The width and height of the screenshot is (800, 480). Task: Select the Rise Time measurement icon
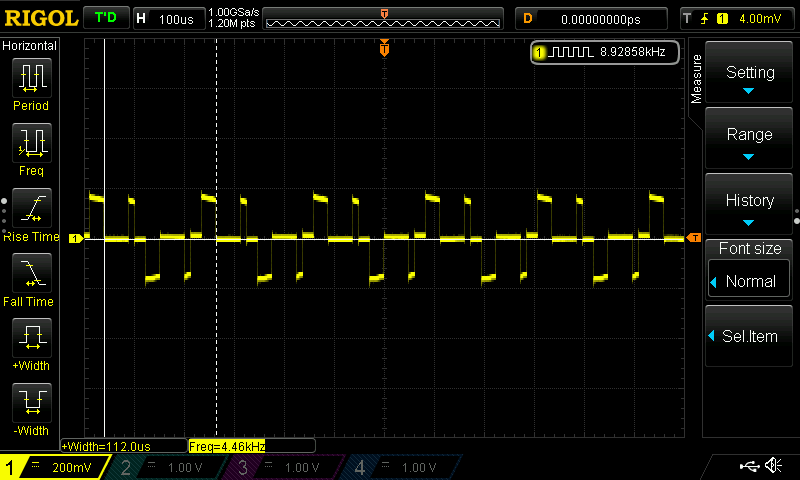32,208
